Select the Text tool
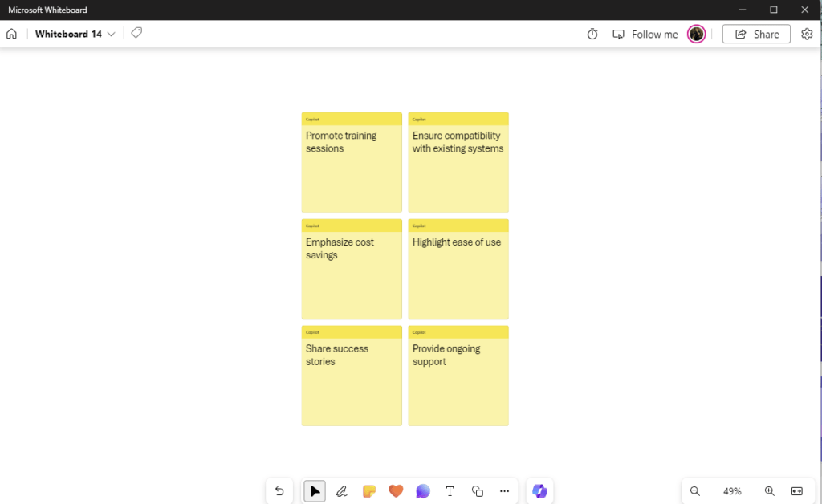Viewport: 822px width, 504px height. (450, 491)
